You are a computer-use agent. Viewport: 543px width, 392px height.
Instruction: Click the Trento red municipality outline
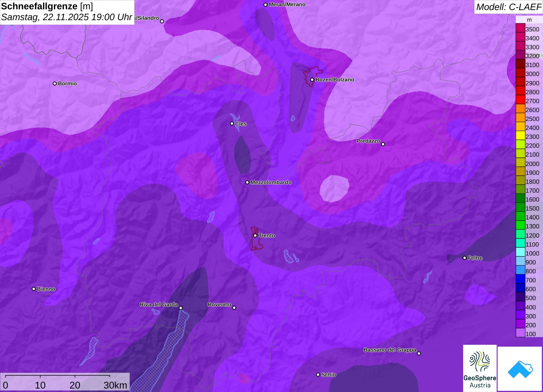256,238
